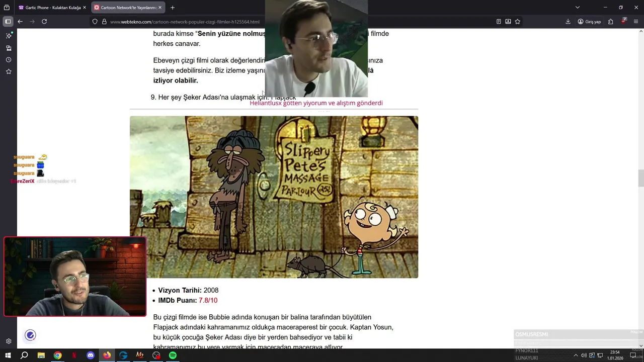The image size is (644, 362).
Task: Reload the current page
Action: [44, 22]
